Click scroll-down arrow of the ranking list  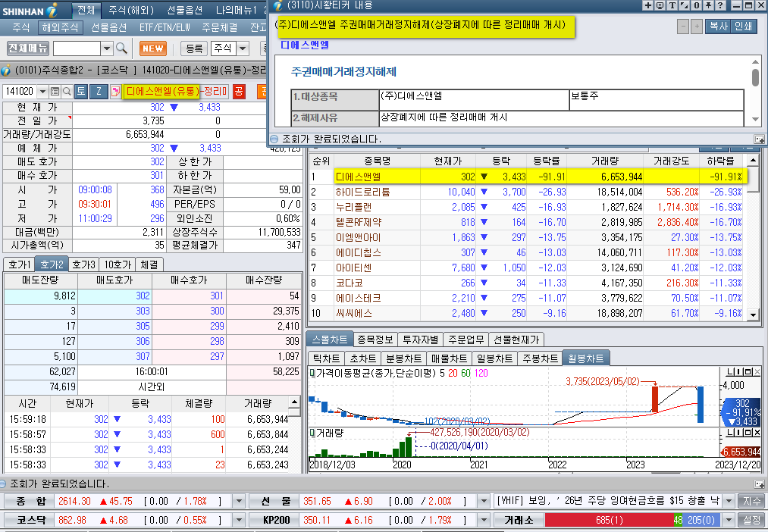point(754,316)
